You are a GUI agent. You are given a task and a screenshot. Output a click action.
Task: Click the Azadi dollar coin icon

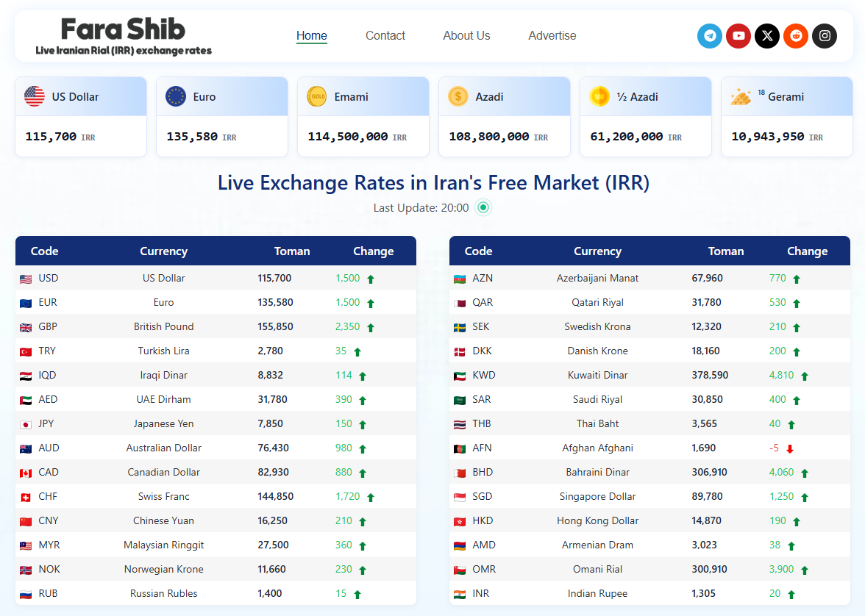tap(458, 96)
